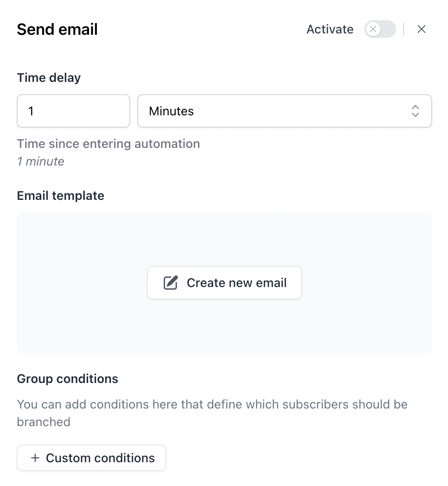This screenshot has width=448, height=486.
Task: Click the Time since entering automation text
Action: [108, 144]
